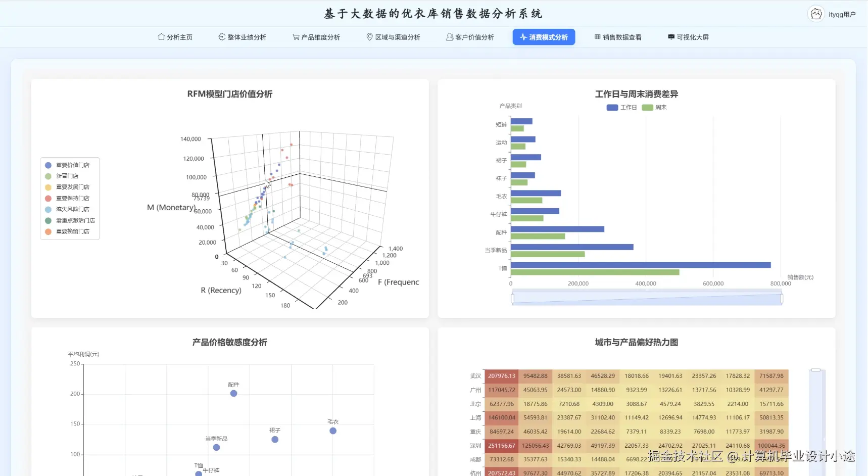Click the users icon on 客户价值分析
This screenshot has height=476, width=868.
[x=449, y=36]
